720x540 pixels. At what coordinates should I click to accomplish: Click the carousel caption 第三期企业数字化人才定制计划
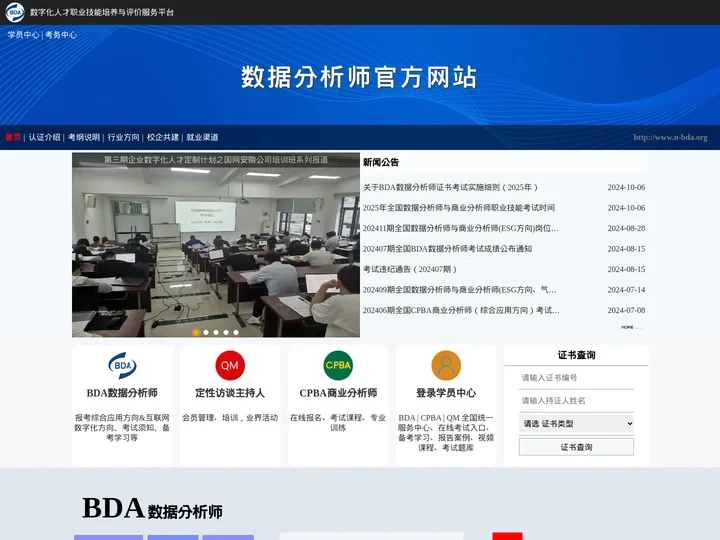(x=216, y=160)
